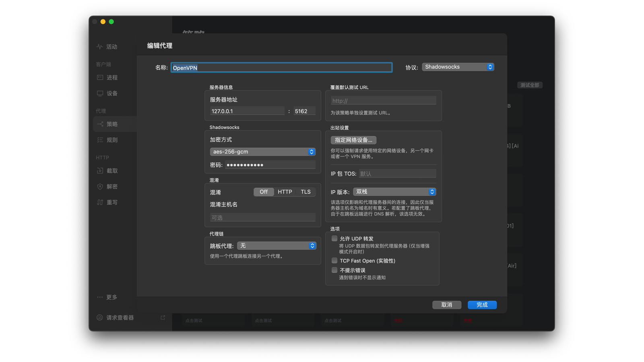Click the external-link icon beside 请求查看器

point(163,317)
